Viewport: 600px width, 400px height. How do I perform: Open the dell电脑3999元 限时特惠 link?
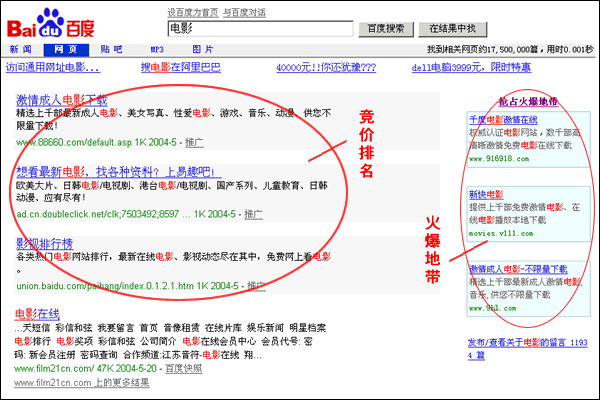(471, 68)
